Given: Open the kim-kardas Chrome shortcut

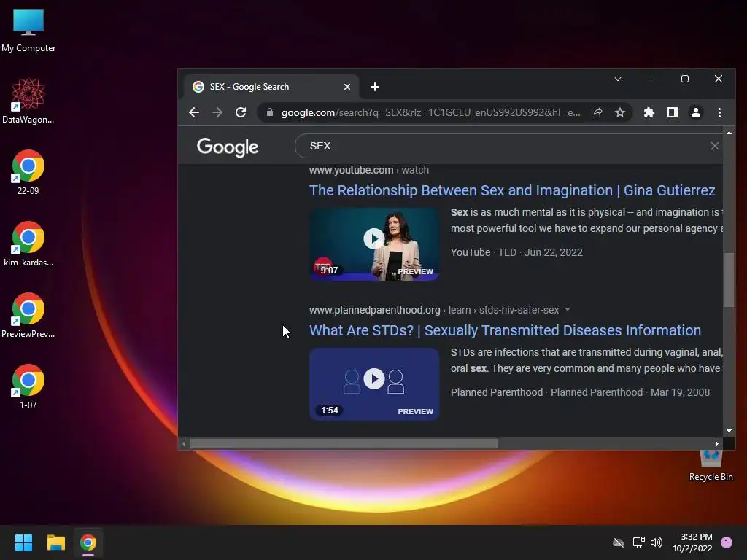Looking at the screenshot, I should pyautogui.click(x=28, y=244).
